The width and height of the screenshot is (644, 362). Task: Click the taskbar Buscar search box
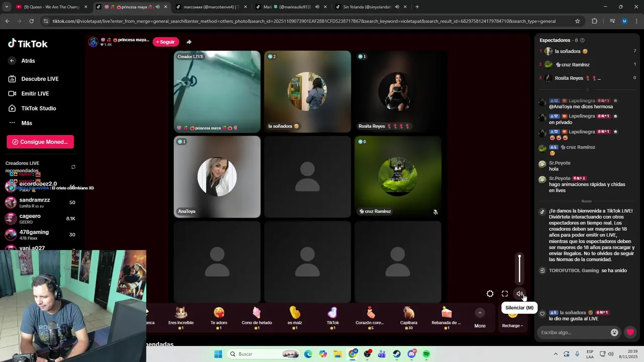[264, 354]
